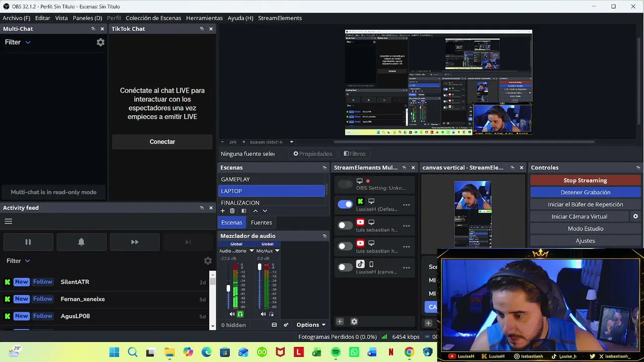Connect TikTok chat with Conectar button
This screenshot has height=362, width=644.
click(x=162, y=142)
